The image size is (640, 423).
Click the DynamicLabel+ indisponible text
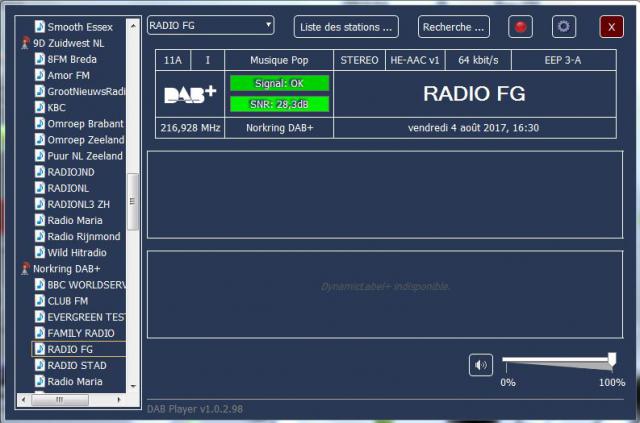coord(385,286)
